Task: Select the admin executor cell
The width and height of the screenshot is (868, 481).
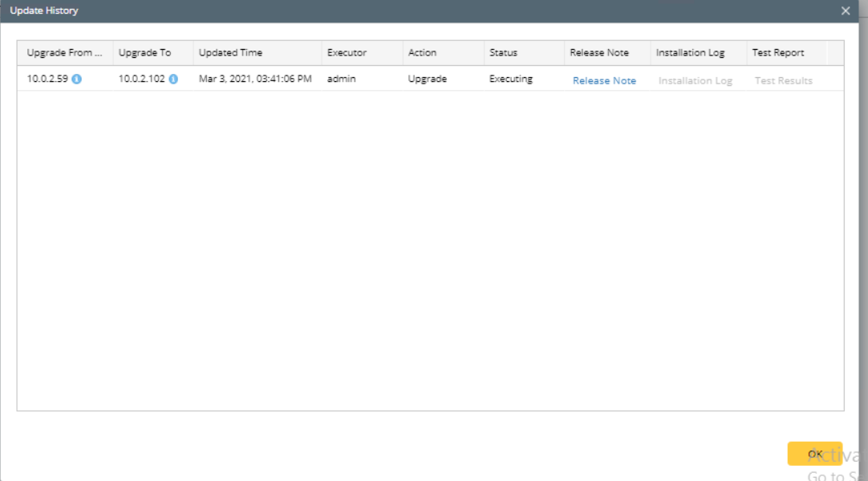Action: pyautogui.click(x=362, y=79)
